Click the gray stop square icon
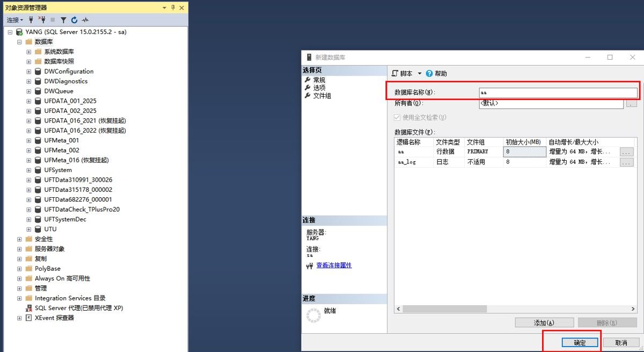This screenshot has width=644, height=352. point(53,20)
